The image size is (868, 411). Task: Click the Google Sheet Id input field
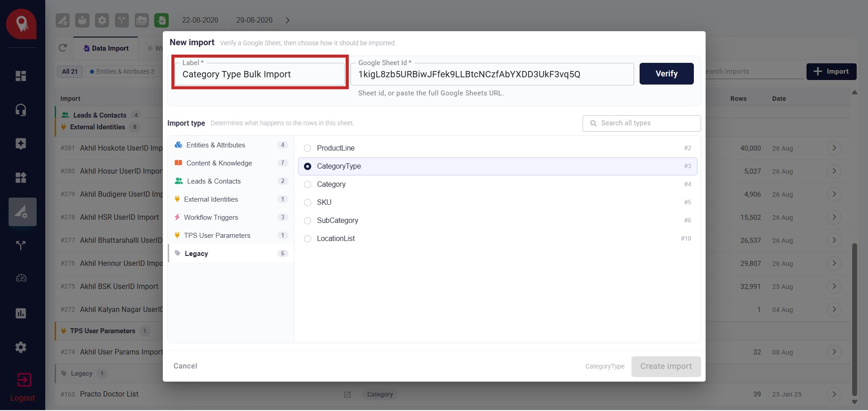[x=492, y=75]
